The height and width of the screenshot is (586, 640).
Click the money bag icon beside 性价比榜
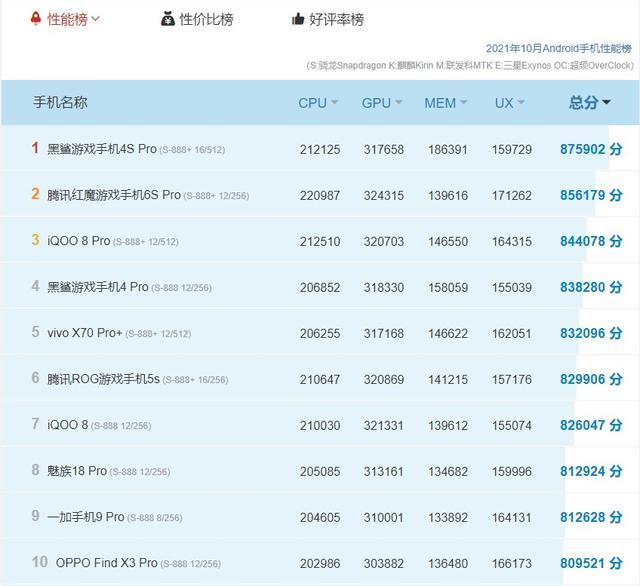point(168,19)
